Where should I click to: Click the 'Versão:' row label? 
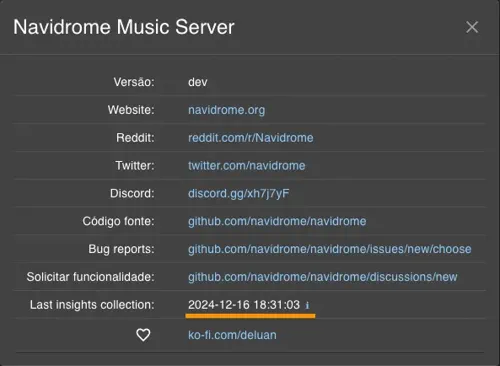point(134,82)
